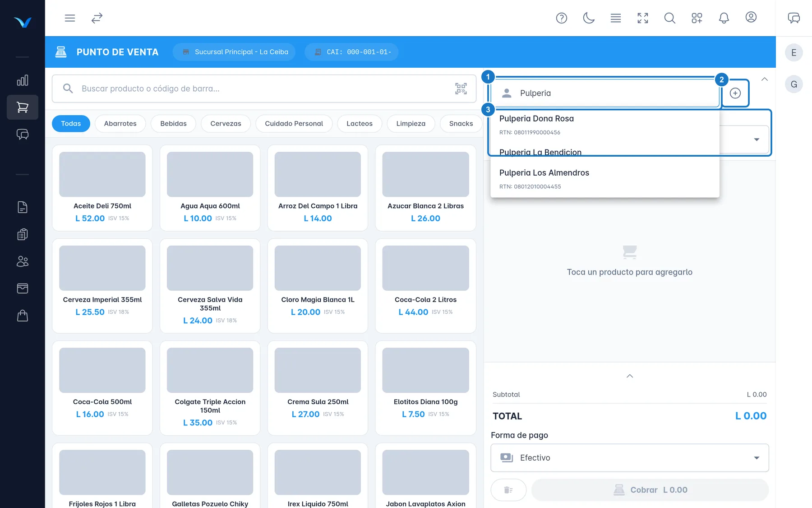Add Coca-Cola 2 Litros product
812x508 pixels.
(425, 286)
